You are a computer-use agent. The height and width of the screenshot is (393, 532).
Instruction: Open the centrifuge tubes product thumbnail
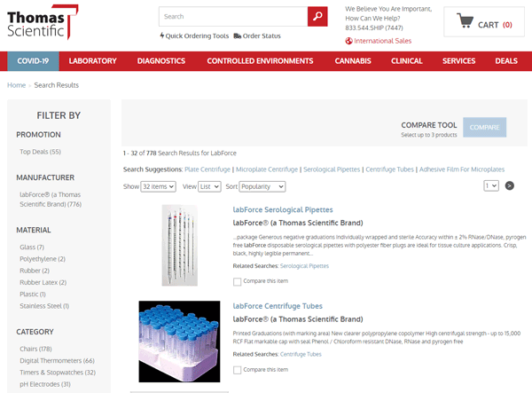[x=179, y=342]
